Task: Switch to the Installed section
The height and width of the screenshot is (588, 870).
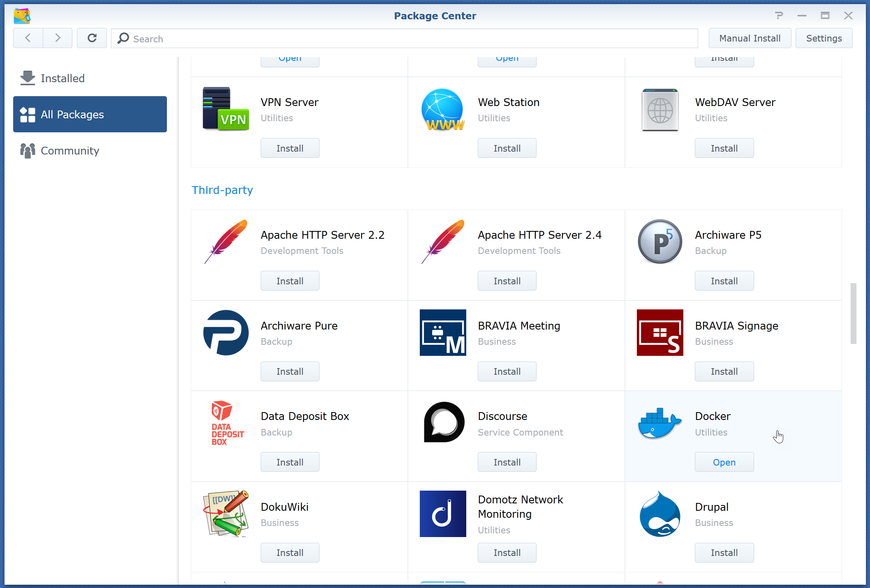Action: [62, 78]
